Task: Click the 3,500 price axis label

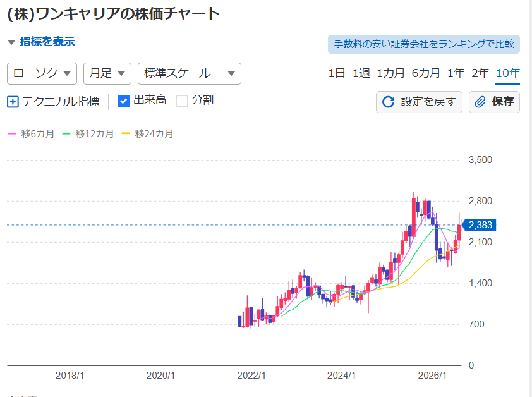Action: (480, 160)
